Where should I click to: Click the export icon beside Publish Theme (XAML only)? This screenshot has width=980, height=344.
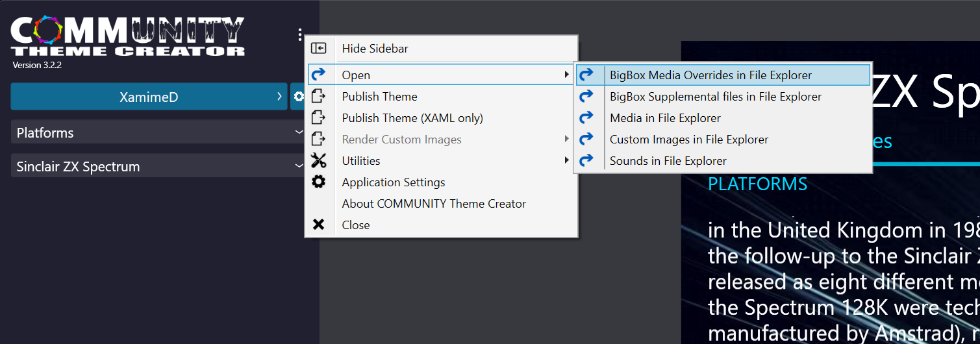pyautogui.click(x=318, y=117)
